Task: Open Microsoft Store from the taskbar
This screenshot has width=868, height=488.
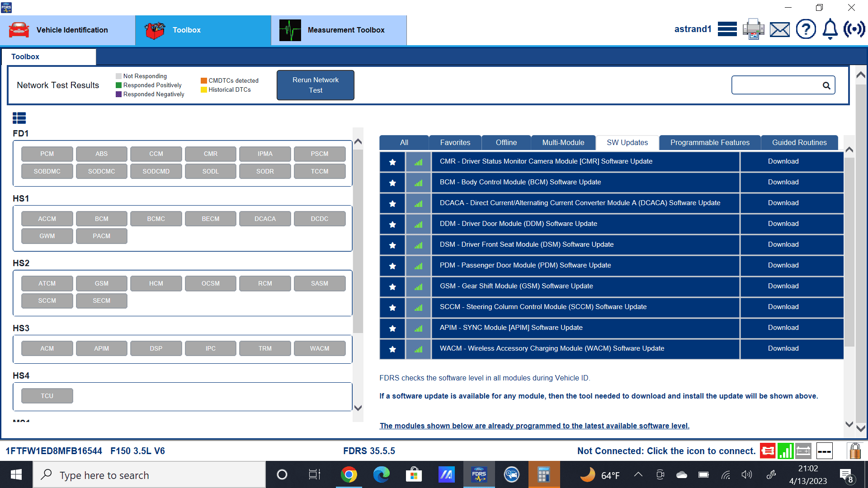Action: [x=414, y=474]
